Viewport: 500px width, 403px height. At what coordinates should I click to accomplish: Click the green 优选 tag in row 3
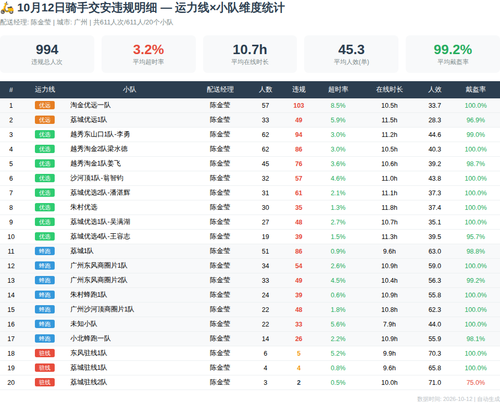tap(45, 134)
